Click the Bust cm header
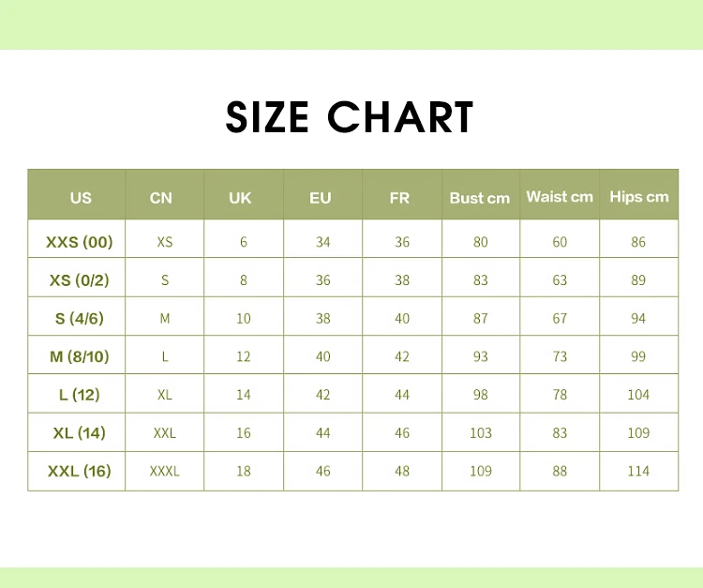This screenshot has width=703, height=588. pos(480,198)
